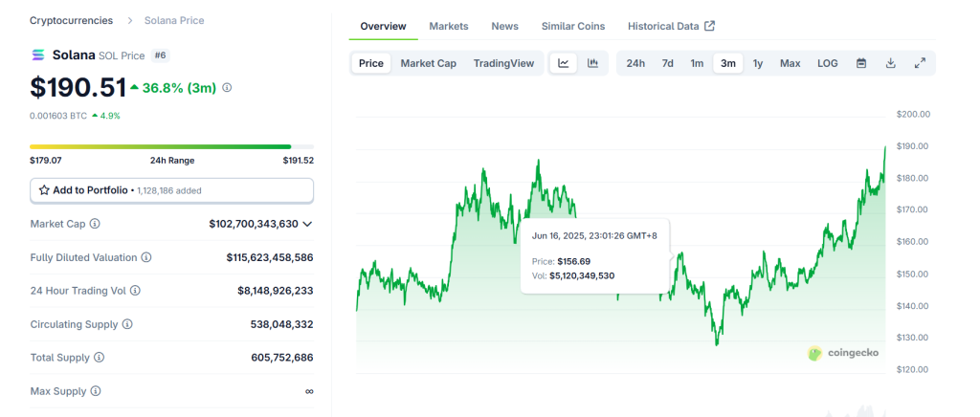Click Max Supply info icon
Screen dimensions: 980x417
pos(96,391)
